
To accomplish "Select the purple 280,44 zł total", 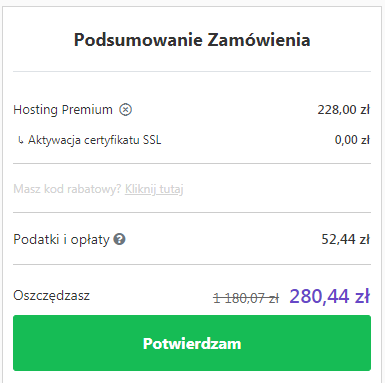I will point(330,296).
